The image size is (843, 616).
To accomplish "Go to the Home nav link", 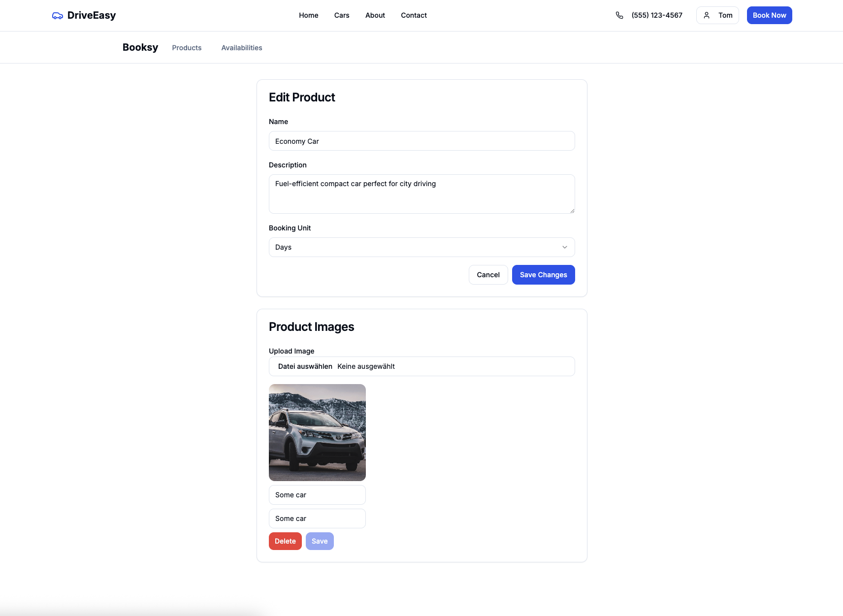I will coord(309,15).
